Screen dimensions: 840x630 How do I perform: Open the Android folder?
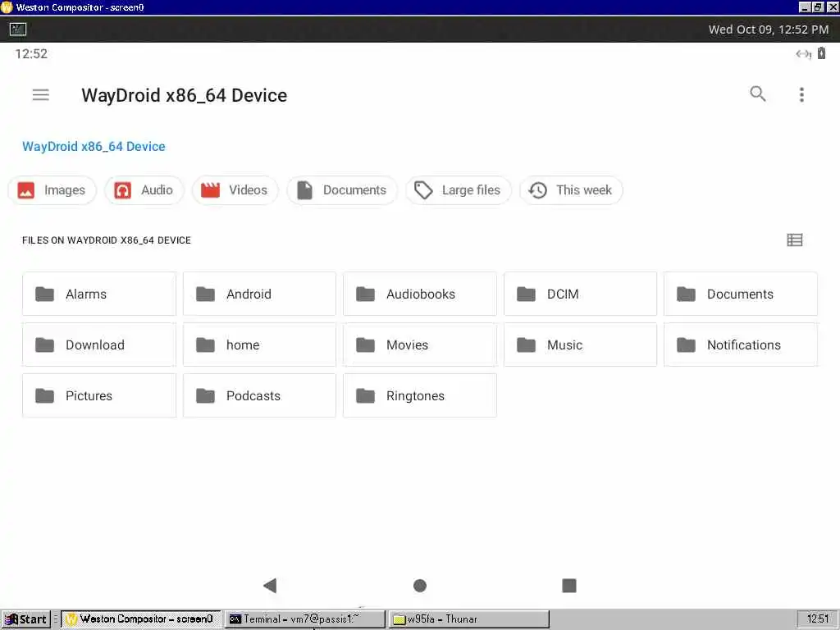(x=259, y=294)
